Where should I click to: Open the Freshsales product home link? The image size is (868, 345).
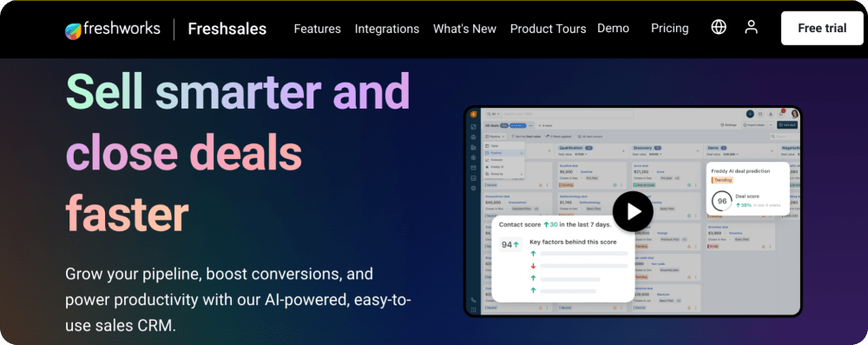(x=227, y=29)
